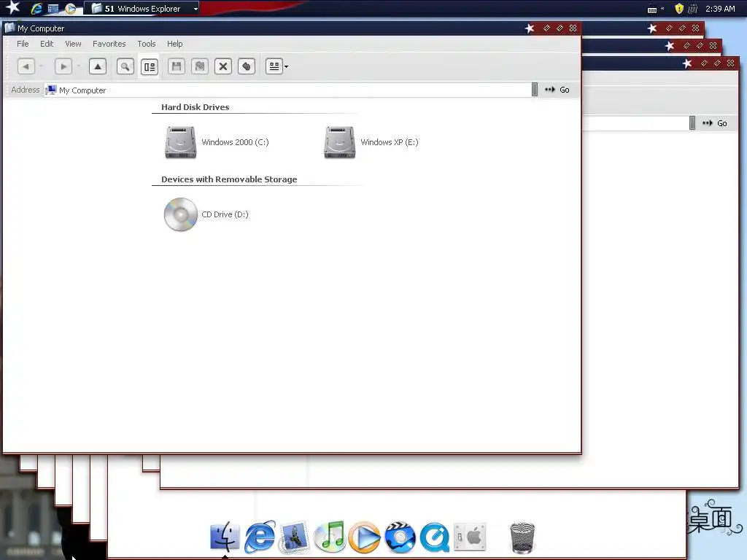Expand the My Computer address bar dropdown
Viewport: 747px width, 560px height.
tap(535, 90)
